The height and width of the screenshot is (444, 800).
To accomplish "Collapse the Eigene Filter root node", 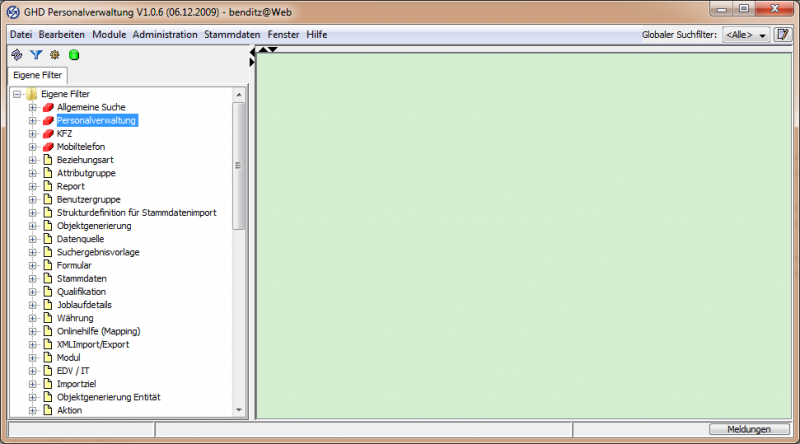I will pyautogui.click(x=17, y=94).
